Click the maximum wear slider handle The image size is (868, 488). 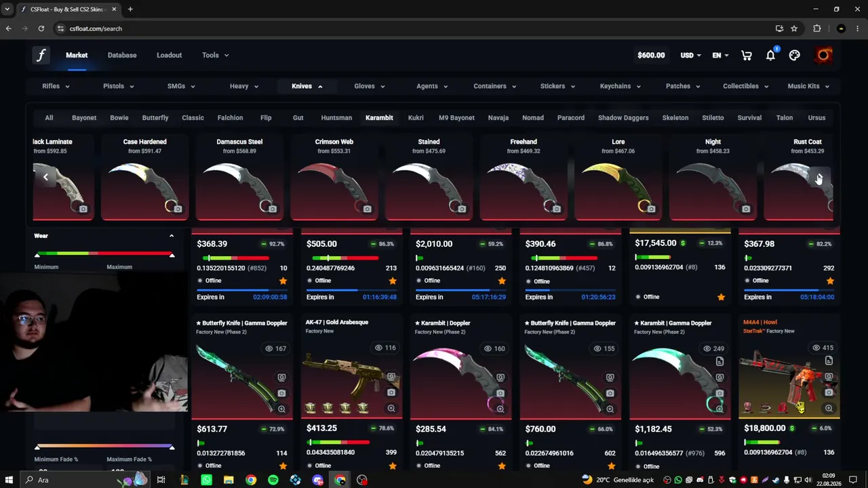pyautogui.click(x=172, y=255)
